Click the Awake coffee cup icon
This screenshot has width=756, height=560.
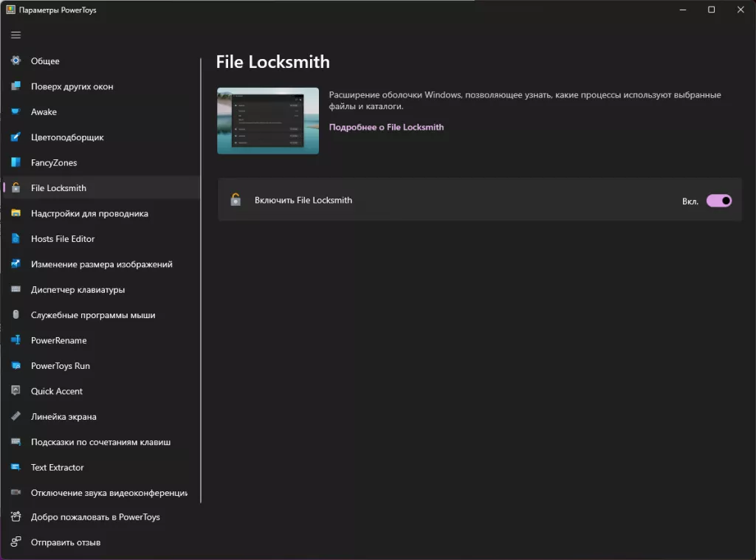[16, 112]
